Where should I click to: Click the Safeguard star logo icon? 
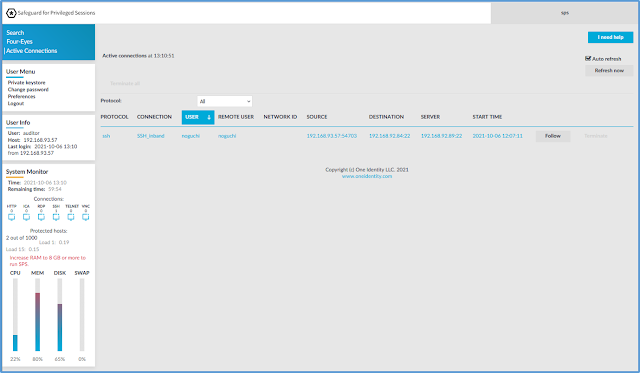pyautogui.click(x=11, y=13)
